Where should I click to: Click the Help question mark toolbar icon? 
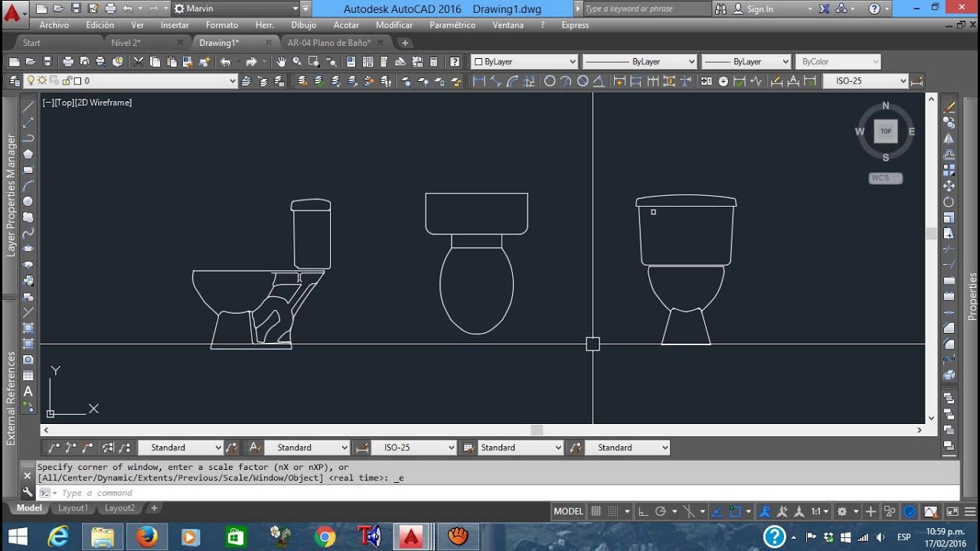click(x=455, y=62)
